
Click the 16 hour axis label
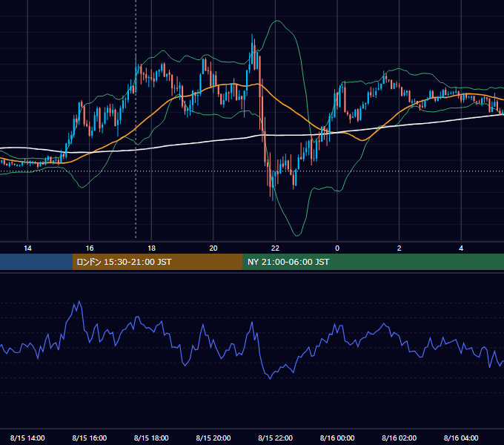pyautogui.click(x=90, y=248)
